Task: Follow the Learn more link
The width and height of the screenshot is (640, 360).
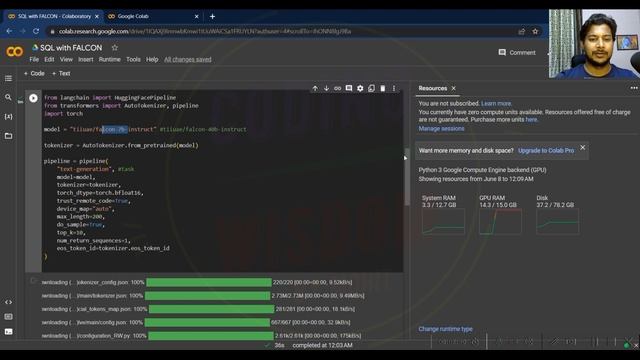Action: coord(496,104)
